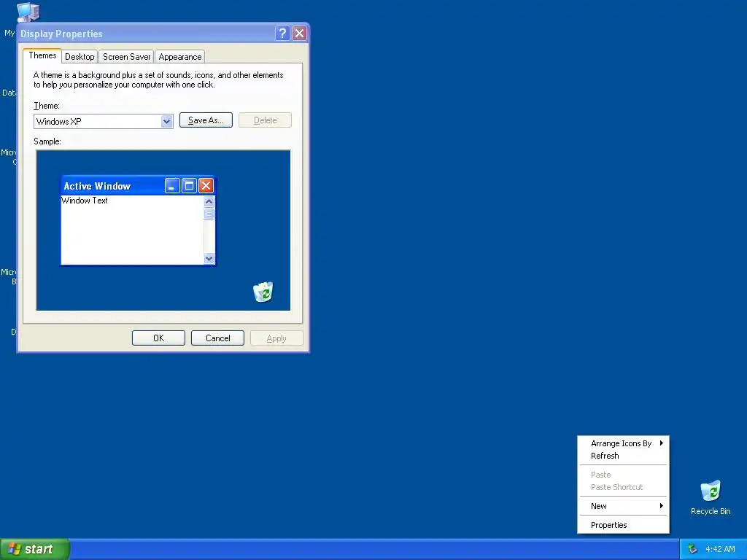747x560 pixels.
Task: Open the Recycle Bin desktop icon
Action: pos(711,497)
